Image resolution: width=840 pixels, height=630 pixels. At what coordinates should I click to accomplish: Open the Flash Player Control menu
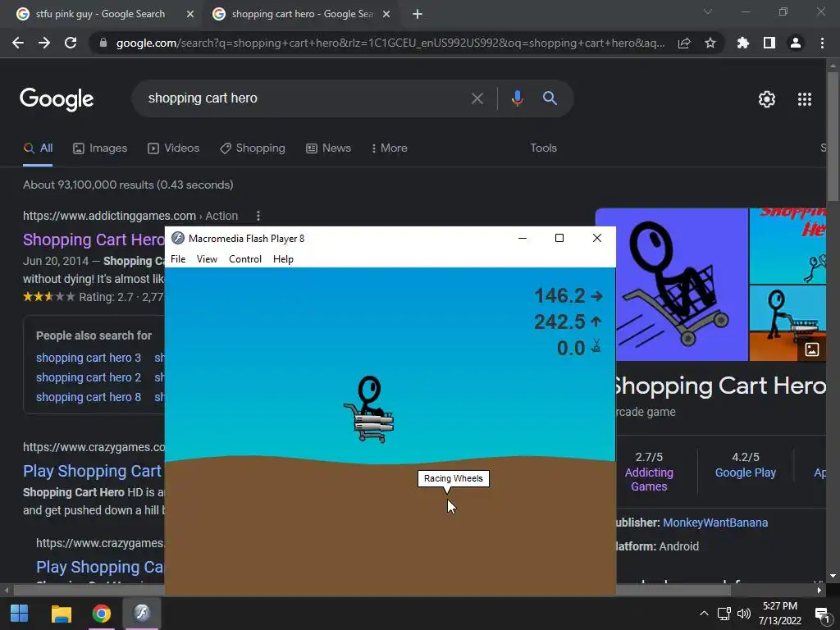click(245, 258)
